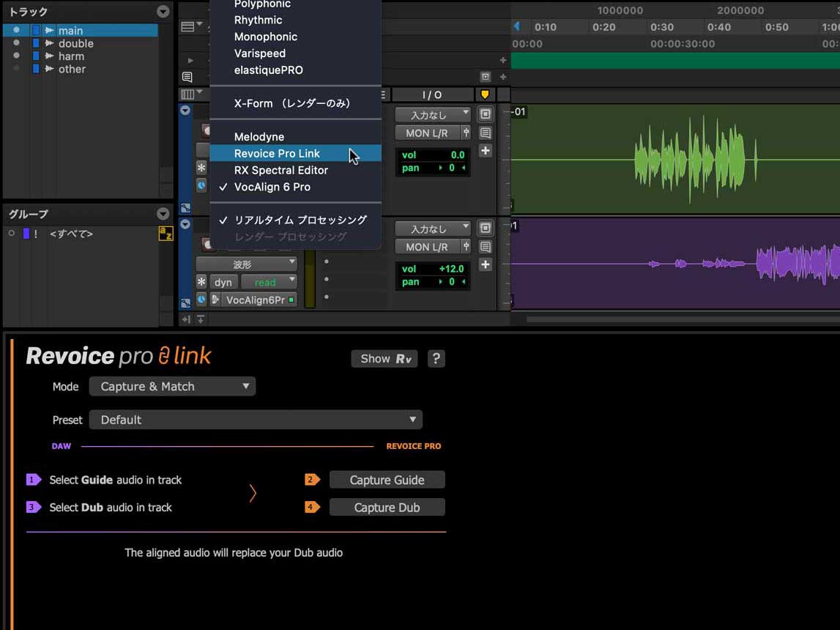Click the 0.0 volume value
This screenshot has width=840, height=630.
[457, 155]
